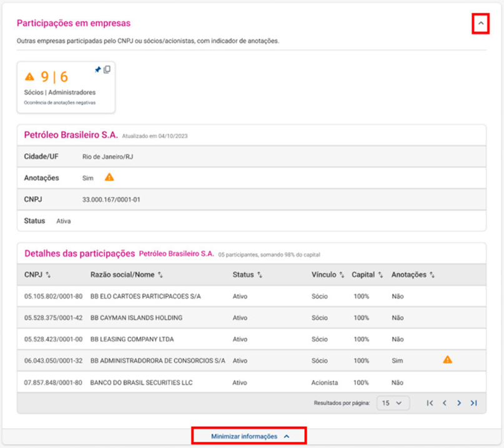Screen dimensions: 504x448
Task: Click the warning icon beside 9 | 6
Action: coord(29,77)
